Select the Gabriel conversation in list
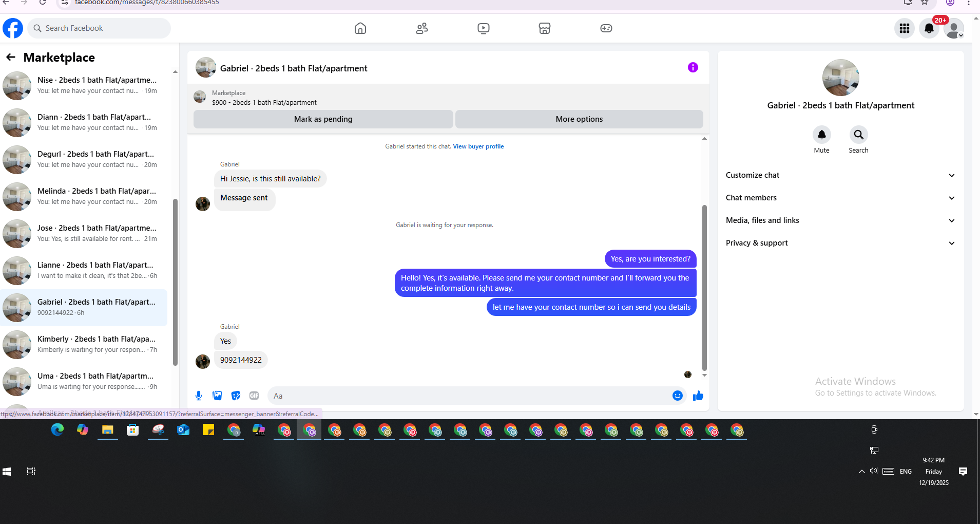980x524 pixels. point(85,307)
